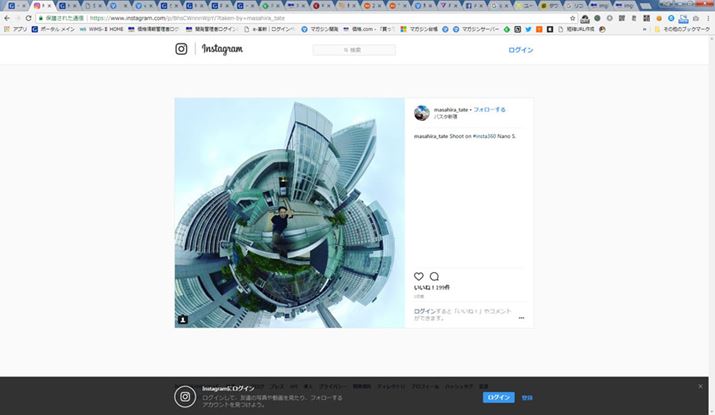This screenshot has width=715, height=415.
Task: Open the 短縮URL作成 bookmark
Action: (576, 29)
